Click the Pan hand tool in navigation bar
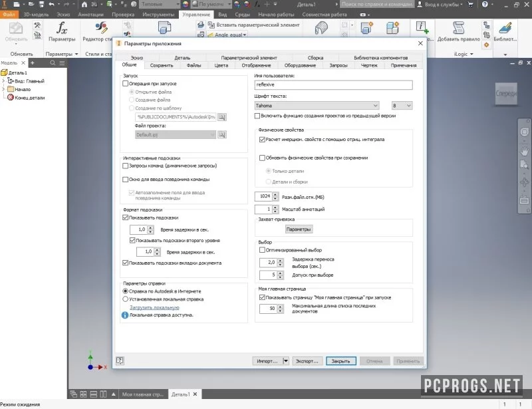The height and width of the screenshot is (409, 532). [x=525, y=151]
